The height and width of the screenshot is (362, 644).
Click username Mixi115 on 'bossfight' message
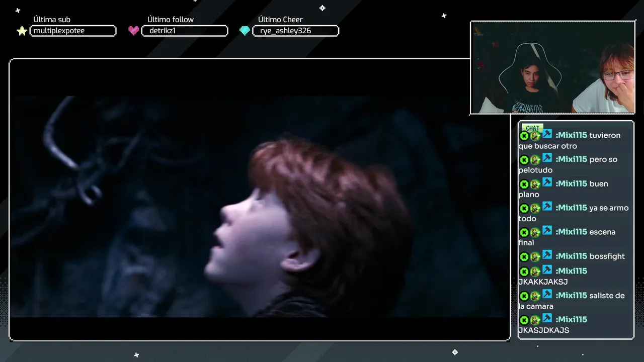(572, 256)
